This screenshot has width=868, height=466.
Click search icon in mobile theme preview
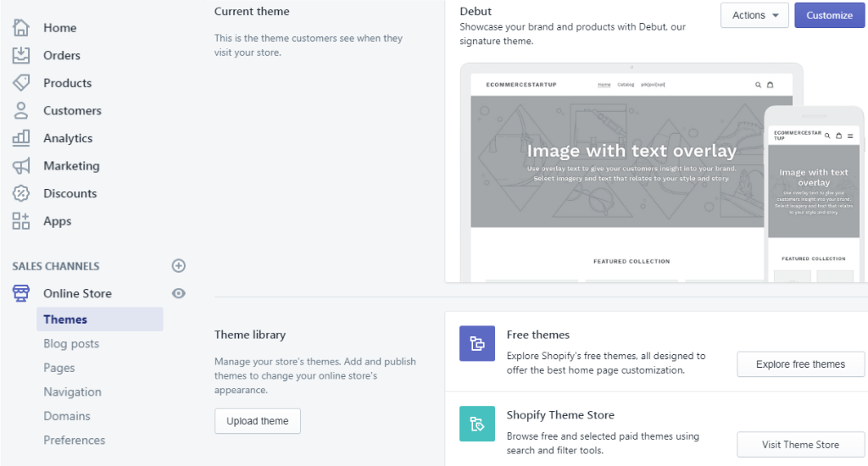(827, 136)
